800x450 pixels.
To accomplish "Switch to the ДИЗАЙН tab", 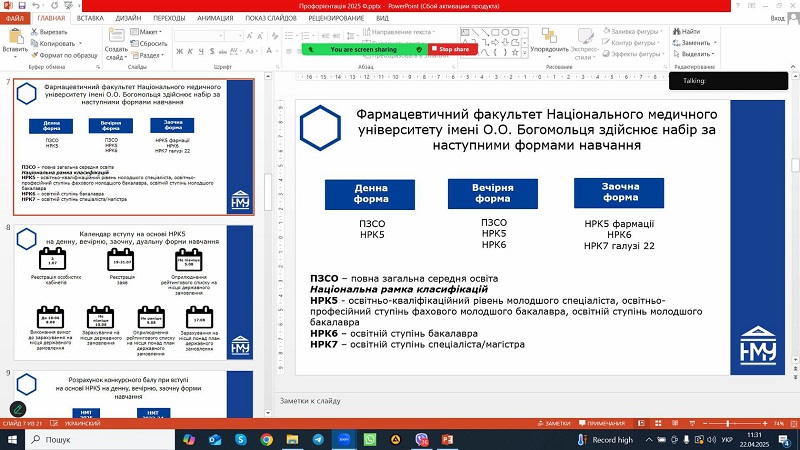I will 129,18.
